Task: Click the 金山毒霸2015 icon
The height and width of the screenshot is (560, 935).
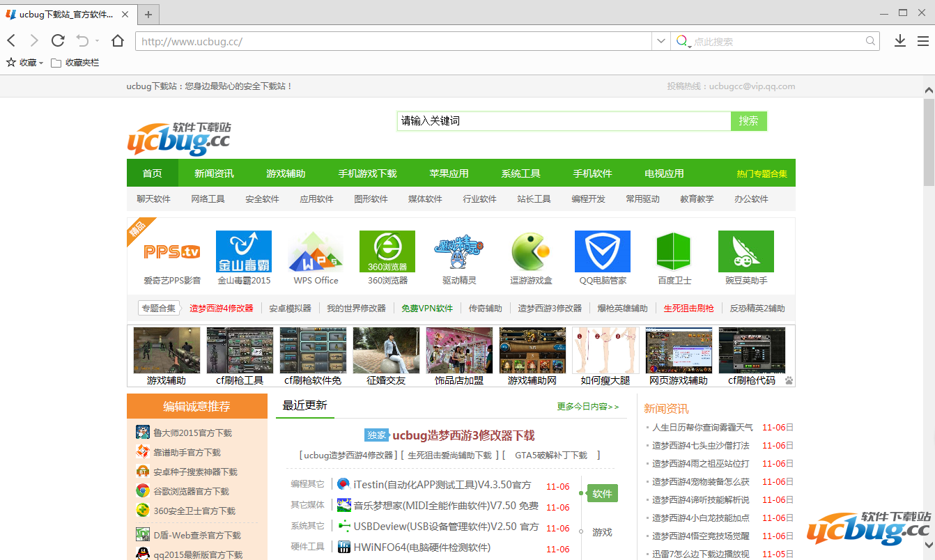Action: (x=243, y=251)
